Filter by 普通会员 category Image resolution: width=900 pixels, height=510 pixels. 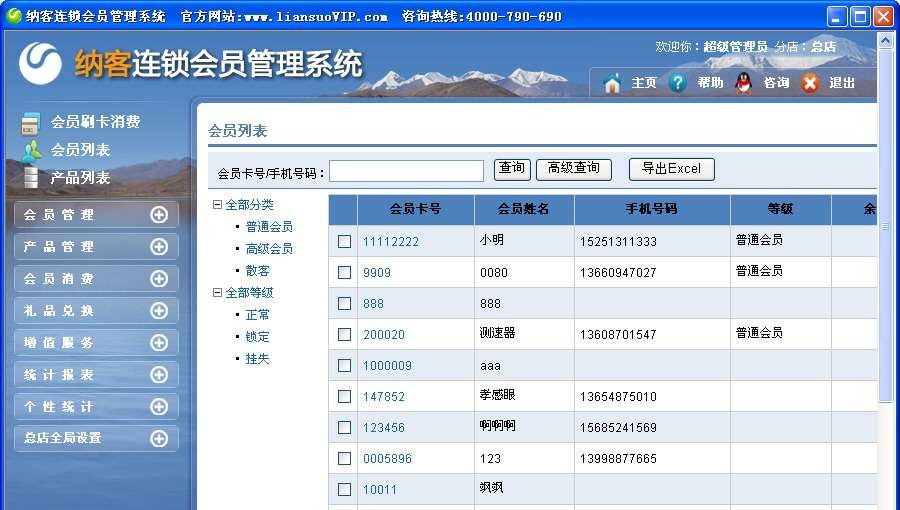click(269, 227)
